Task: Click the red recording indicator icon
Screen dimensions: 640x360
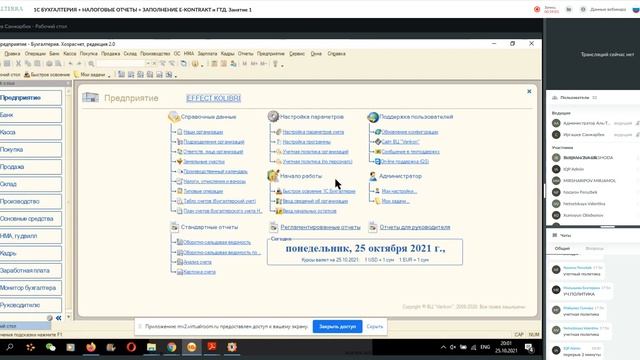Action: (537, 9)
